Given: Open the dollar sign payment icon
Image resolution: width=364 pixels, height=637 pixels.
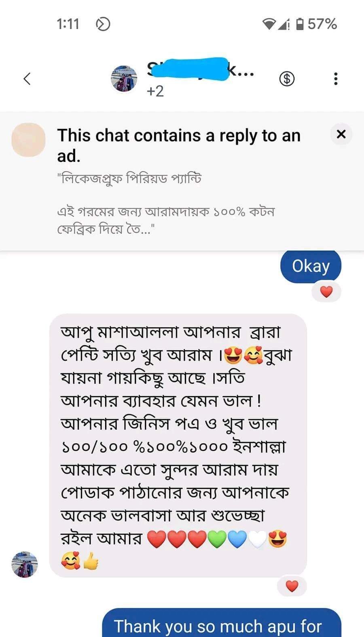Looking at the screenshot, I should click(287, 79).
